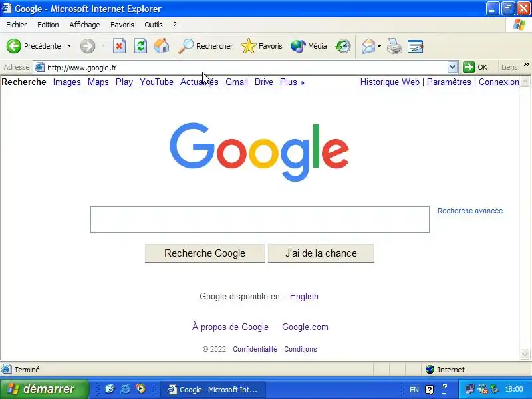The image size is (532, 399).
Task: Launch Outlook Express from Quick Launch
Action: coord(109,389)
